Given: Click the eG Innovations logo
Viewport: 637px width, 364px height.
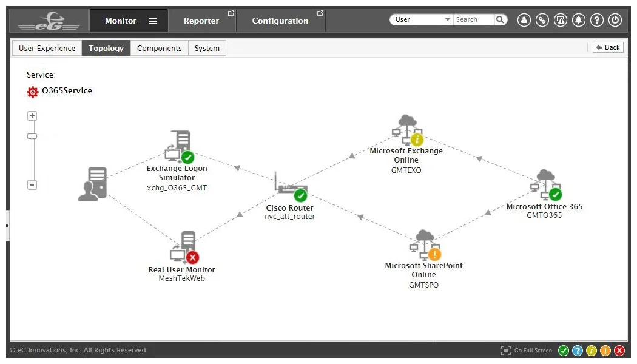Looking at the screenshot, I should [49, 21].
